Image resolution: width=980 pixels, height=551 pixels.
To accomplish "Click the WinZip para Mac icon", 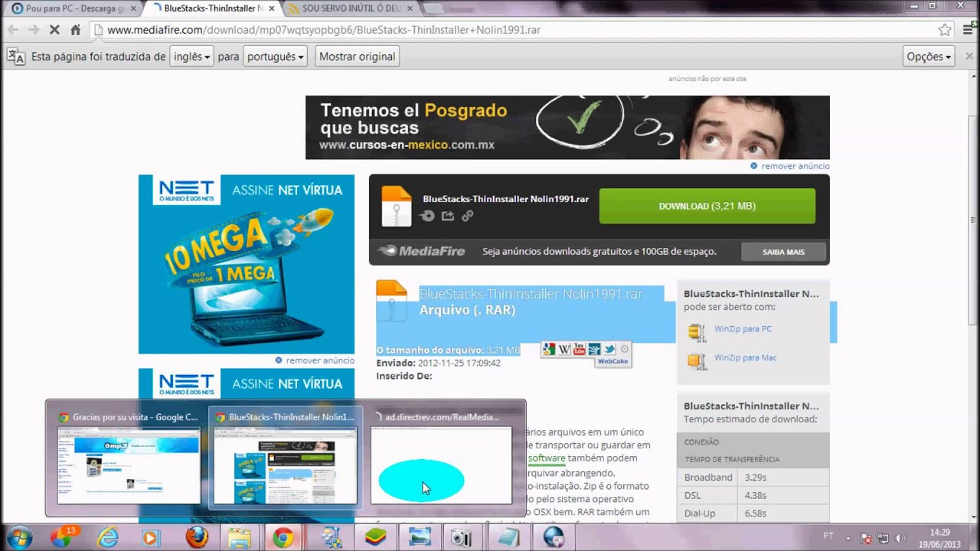I will pos(697,360).
